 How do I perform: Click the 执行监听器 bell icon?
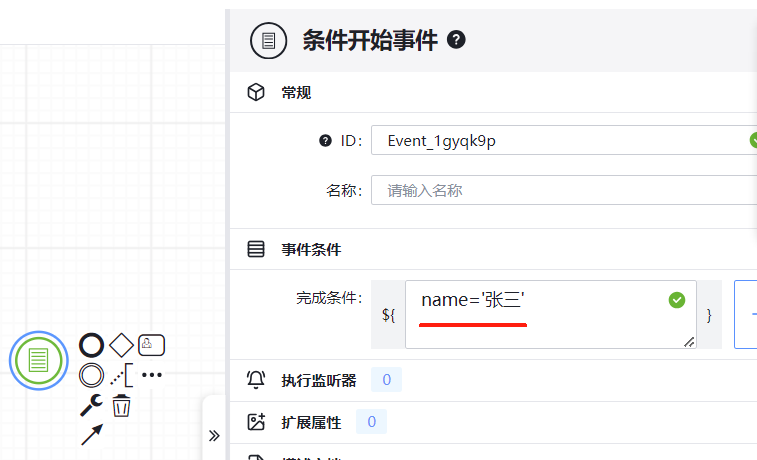point(256,380)
